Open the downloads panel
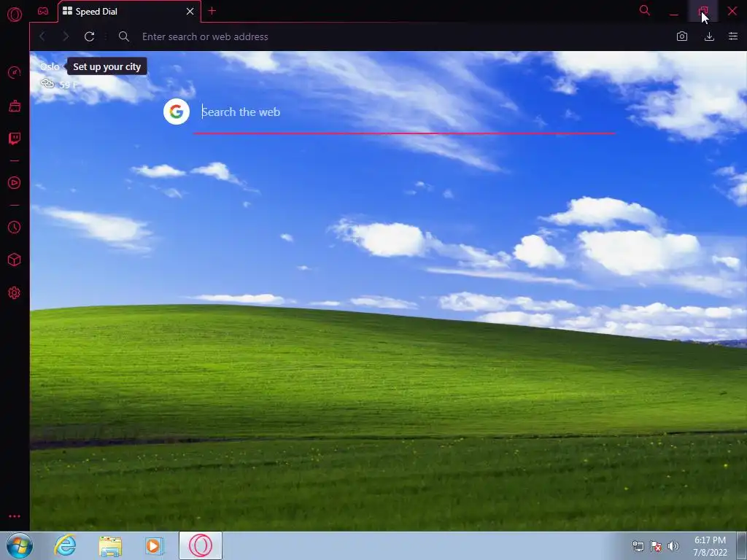The height and width of the screenshot is (560, 747). pyautogui.click(x=709, y=36)
